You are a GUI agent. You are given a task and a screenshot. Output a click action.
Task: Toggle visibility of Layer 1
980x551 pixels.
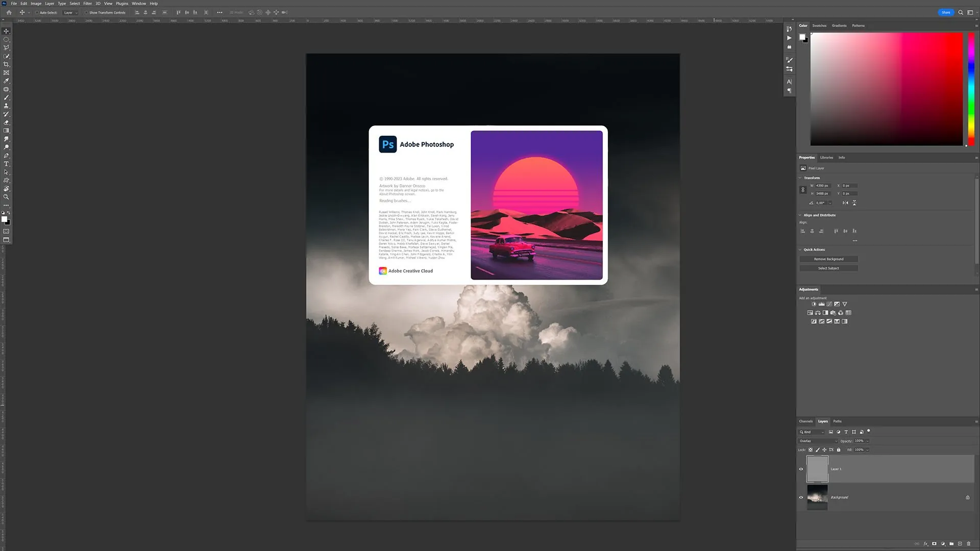801,469
